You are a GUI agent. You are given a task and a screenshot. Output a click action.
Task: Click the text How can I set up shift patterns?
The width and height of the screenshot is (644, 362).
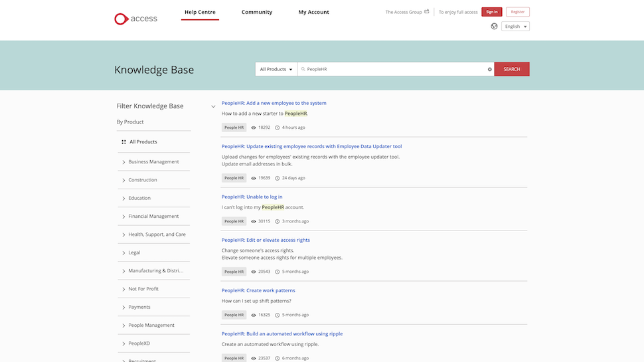256,301
